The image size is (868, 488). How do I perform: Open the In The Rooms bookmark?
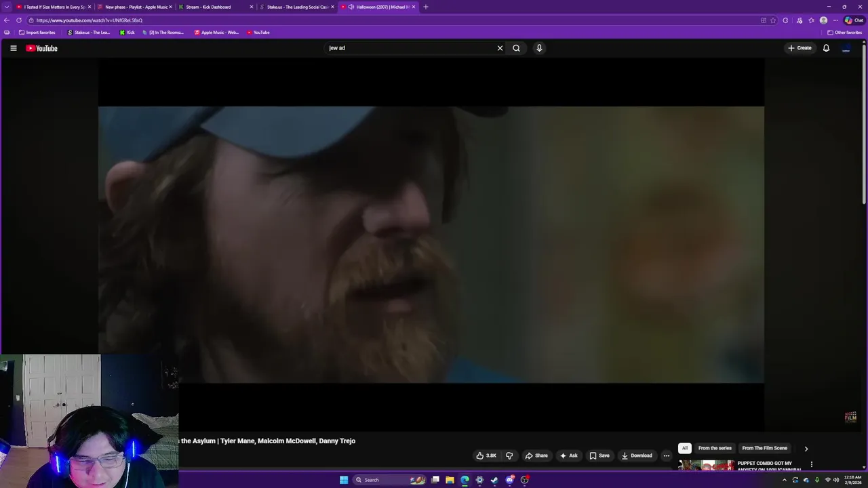pyautogui.click(x=163, y=33)
